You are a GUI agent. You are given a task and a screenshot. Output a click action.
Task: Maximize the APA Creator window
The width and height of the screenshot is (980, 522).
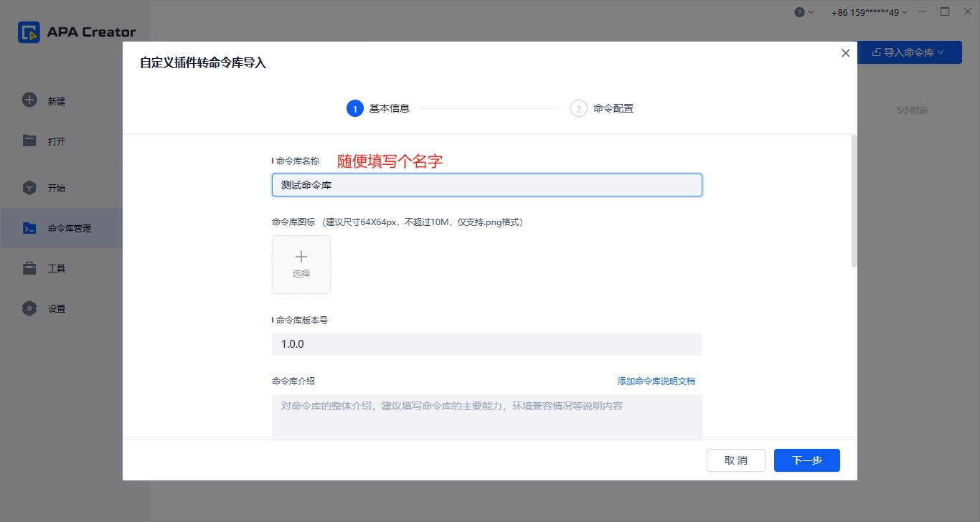(945, 12)
